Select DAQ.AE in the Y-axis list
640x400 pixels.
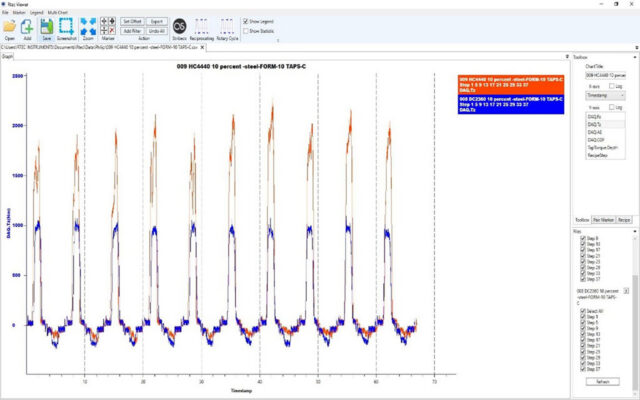(x=605, y=132)
